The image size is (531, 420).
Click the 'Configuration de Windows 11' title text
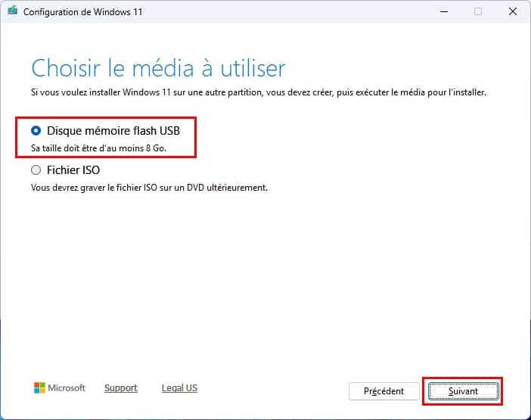coord(82,12)
